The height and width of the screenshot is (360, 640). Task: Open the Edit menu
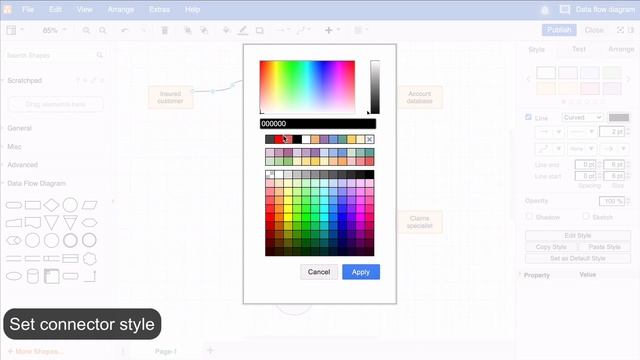point(55,9)
